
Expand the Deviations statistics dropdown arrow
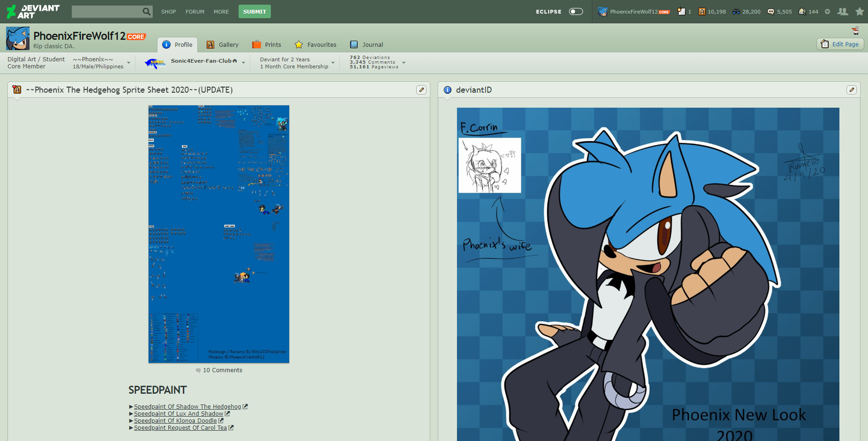[404, 63]
